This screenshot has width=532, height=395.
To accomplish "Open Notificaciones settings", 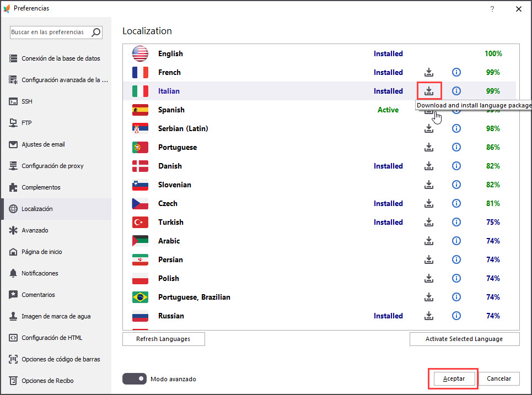I will 56,273.
